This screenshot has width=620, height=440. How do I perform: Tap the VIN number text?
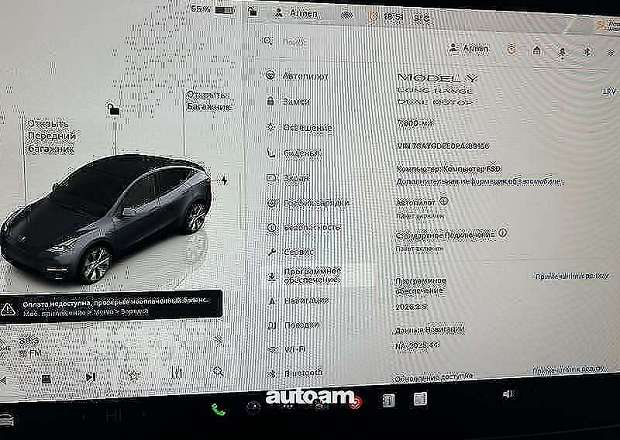[x=443, y=146]
